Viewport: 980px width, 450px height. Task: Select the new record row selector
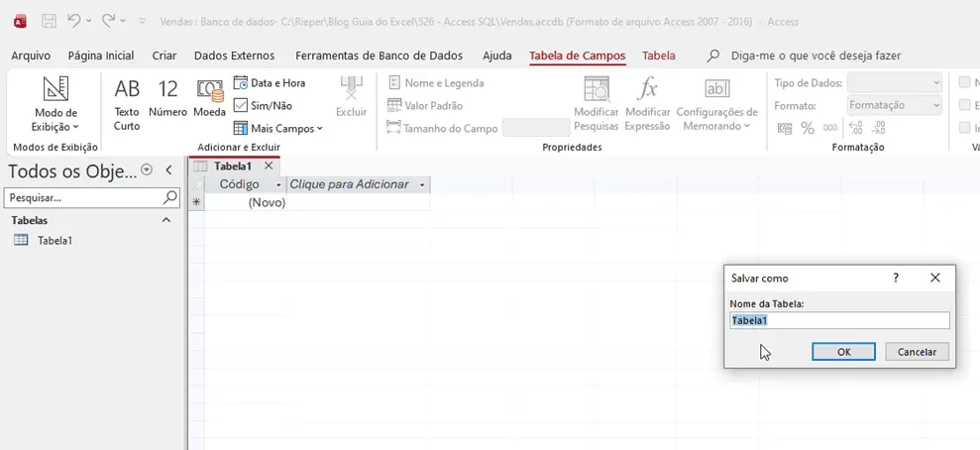click(196, 202)
